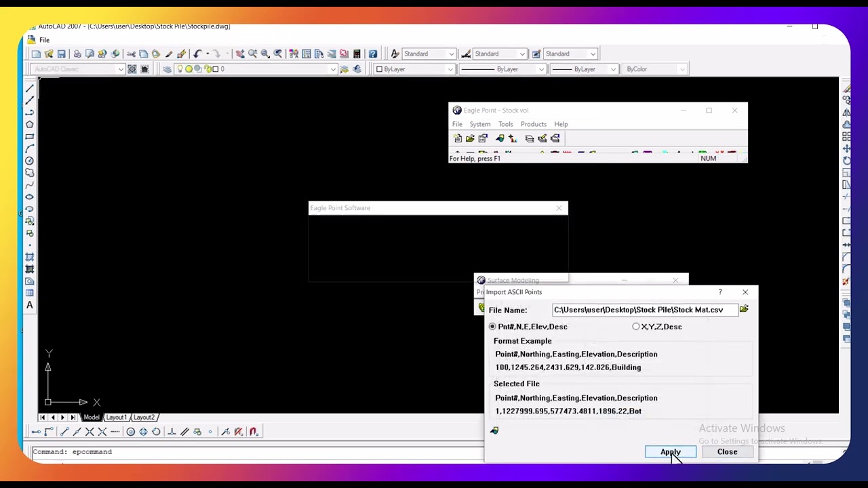Click the red magnet Object Snap Settings icon

(254, 432)
